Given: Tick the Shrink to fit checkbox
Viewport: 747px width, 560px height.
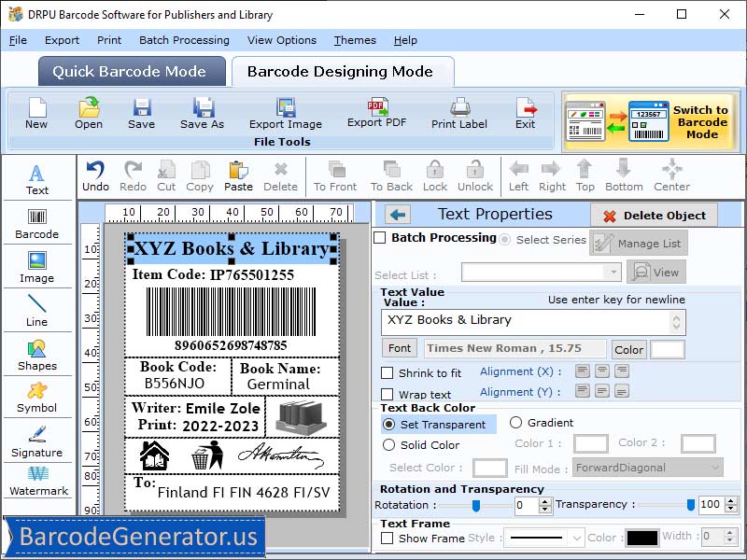Looking at the screenshot, I should coord(388,373).
